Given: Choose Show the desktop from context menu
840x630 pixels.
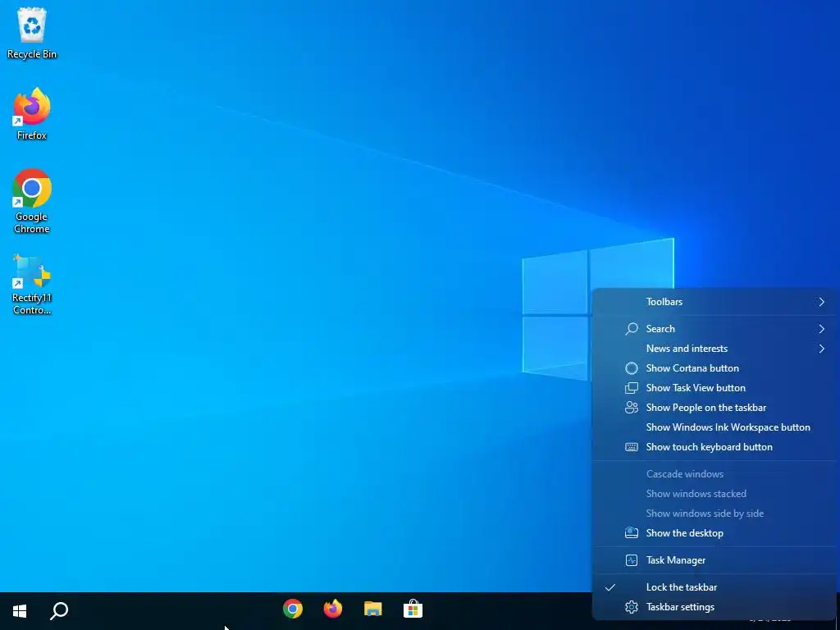Looking at the screenshot, I should (x=714, y=533).
